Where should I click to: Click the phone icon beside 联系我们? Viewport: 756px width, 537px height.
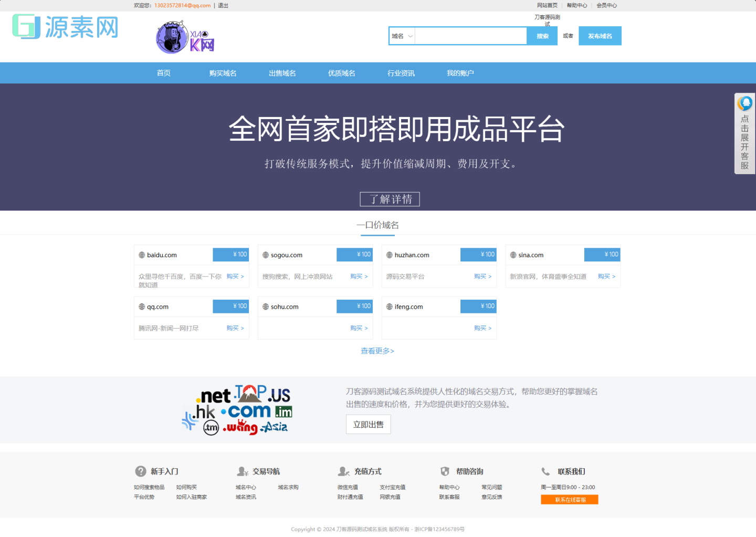pos(546,471)
